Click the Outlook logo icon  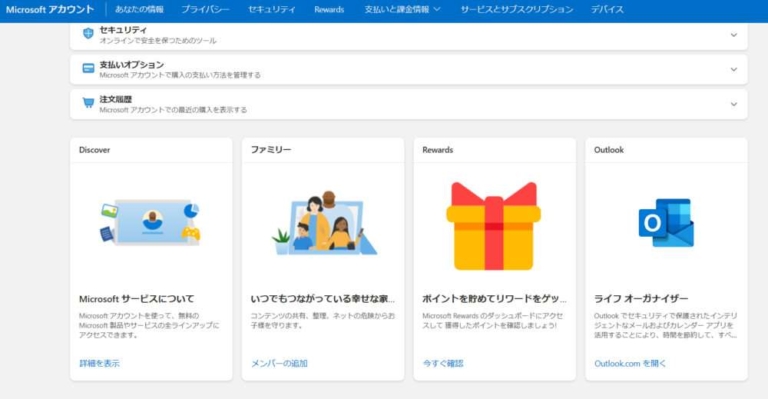tap(666, 223)
